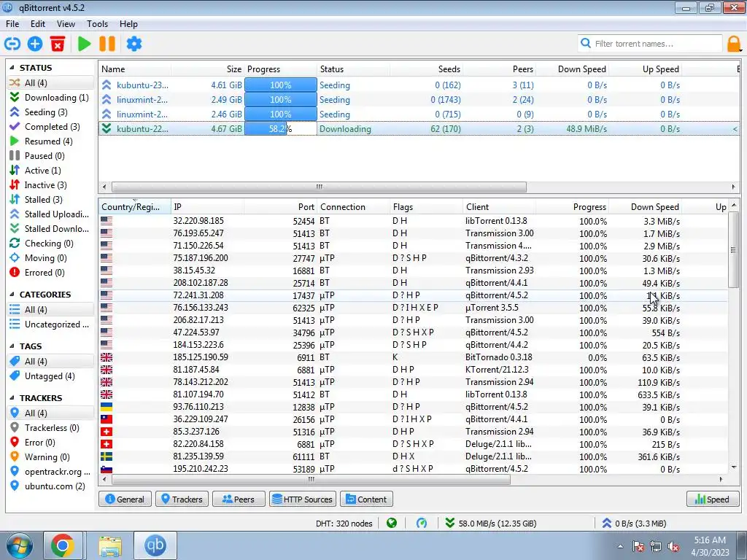Screen dimensions: 747x560
Task: Click the orange lock UI icon
Action: pos(734,44)
